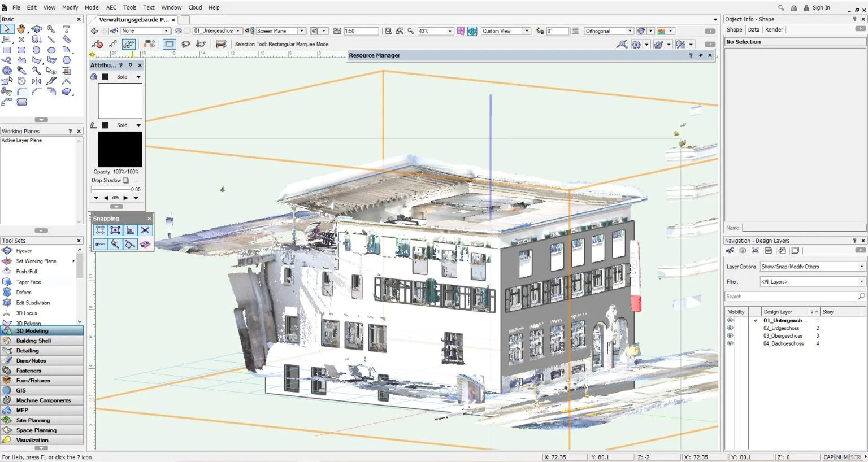This screenshot has height=462, width=868.
Task: Select the Pan tool in the Basic palette
Action: [21, 28]
